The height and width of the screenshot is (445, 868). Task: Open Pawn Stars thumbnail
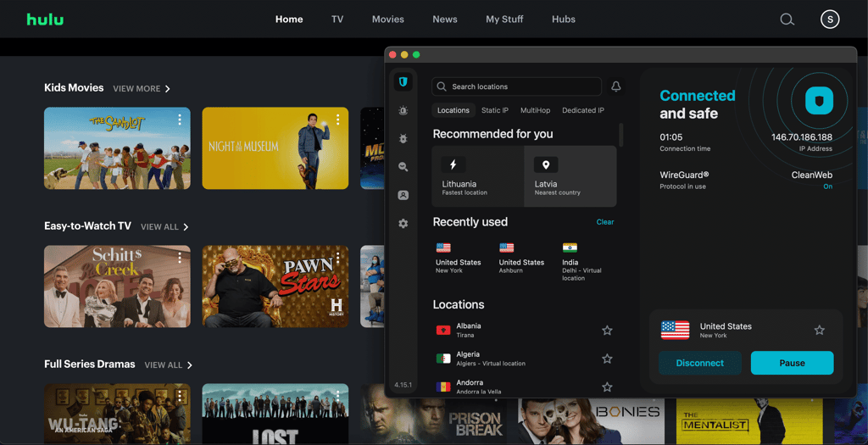pyautogui.click(x=275, y=286)
